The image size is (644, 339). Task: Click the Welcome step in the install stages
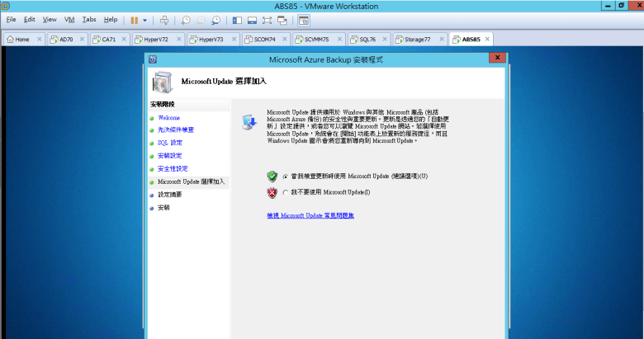coord(168,118)
